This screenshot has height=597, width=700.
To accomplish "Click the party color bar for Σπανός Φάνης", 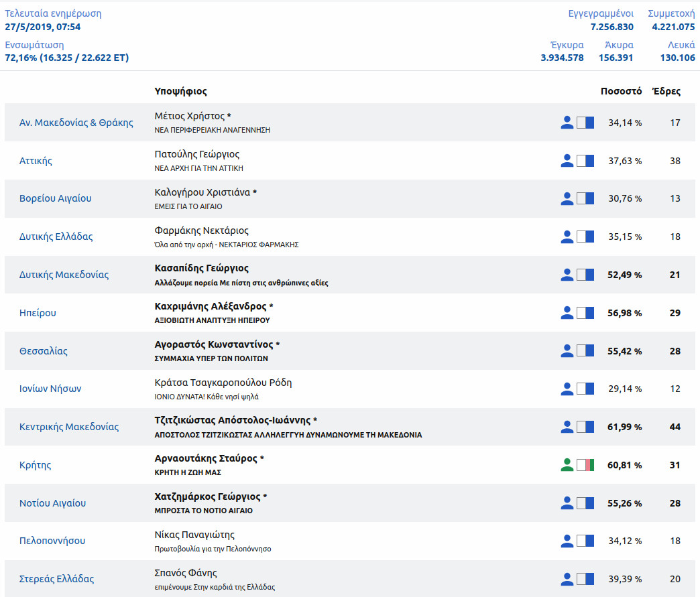I will tap(585, 579).
